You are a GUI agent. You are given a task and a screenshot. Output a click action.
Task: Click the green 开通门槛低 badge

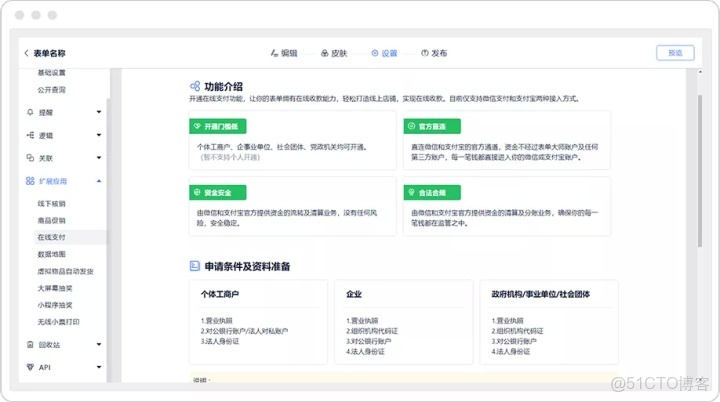[x=218, y=126]
